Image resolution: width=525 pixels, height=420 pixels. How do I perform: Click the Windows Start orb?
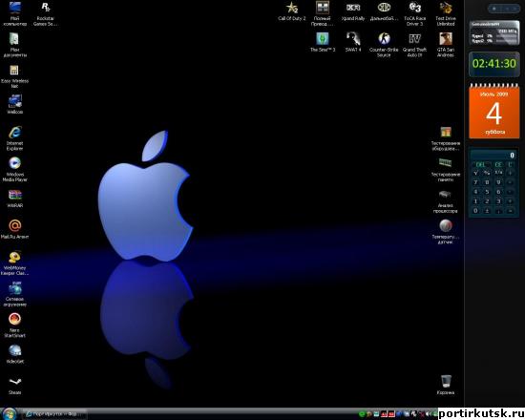(9, 414)
